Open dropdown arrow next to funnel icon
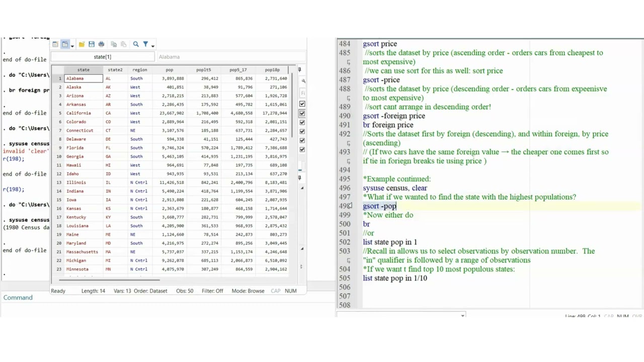 (152, 46)
